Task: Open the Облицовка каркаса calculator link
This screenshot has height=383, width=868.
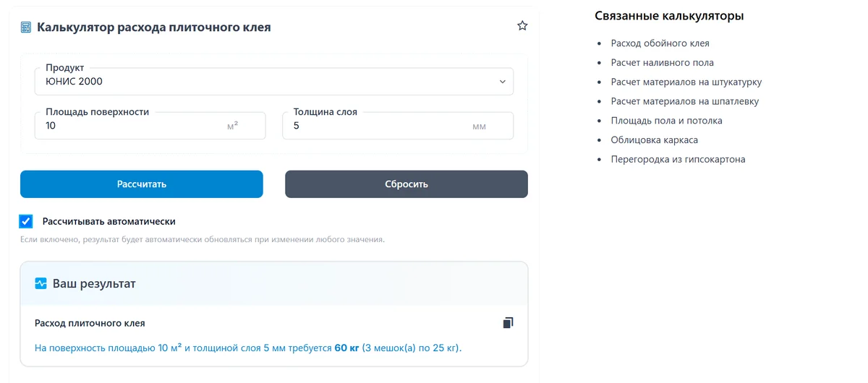Action: tap(654, 140)
